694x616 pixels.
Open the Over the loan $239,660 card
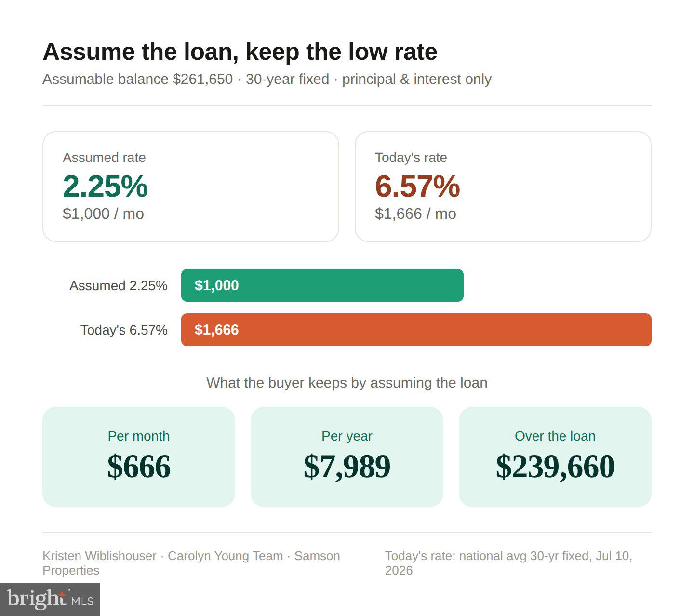555,457
